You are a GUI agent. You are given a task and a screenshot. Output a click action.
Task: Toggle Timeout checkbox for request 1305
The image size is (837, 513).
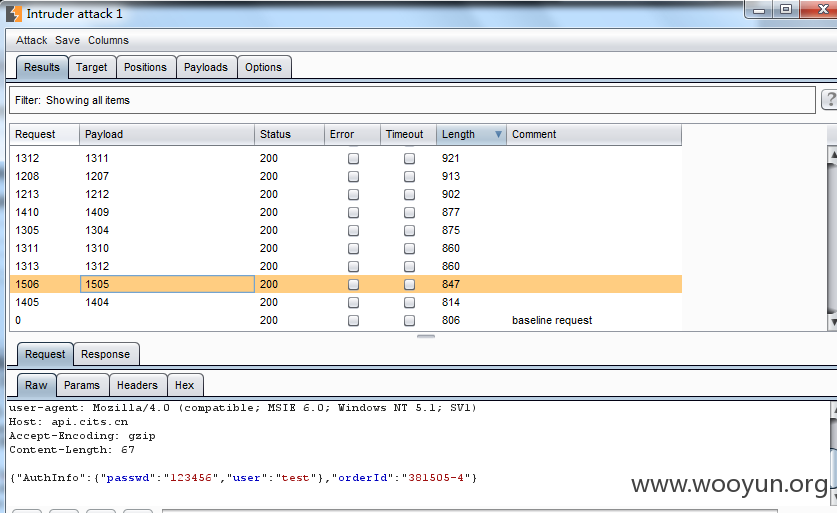[x=409, y=231]
